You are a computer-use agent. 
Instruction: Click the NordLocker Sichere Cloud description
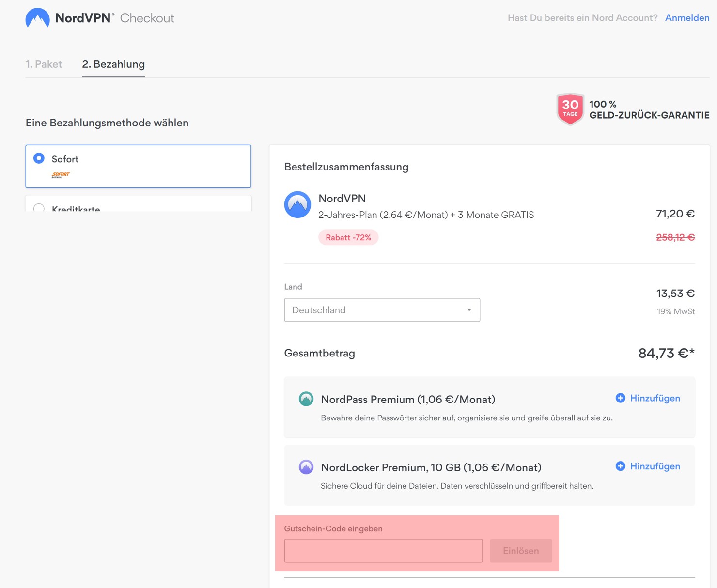457,486
